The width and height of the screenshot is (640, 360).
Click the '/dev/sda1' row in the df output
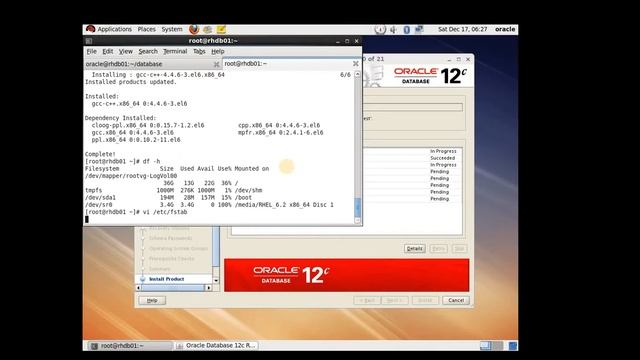point(168,198)
